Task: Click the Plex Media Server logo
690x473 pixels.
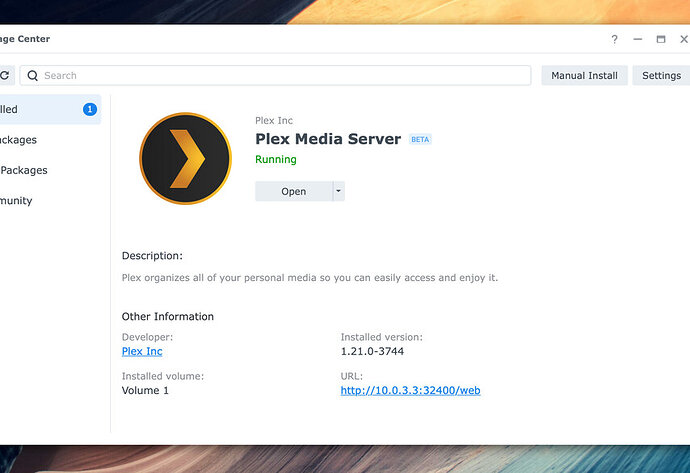Action: 185,158
